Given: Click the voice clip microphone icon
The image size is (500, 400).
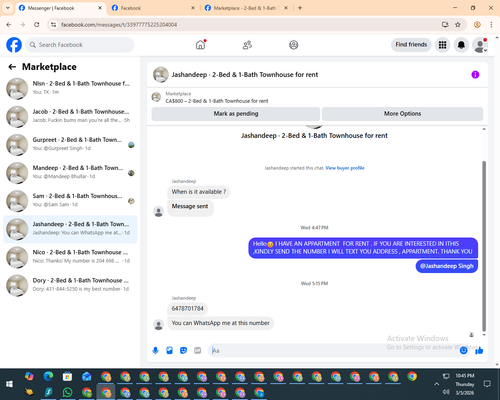Looking at the screenshot, I should pos(155,350).
